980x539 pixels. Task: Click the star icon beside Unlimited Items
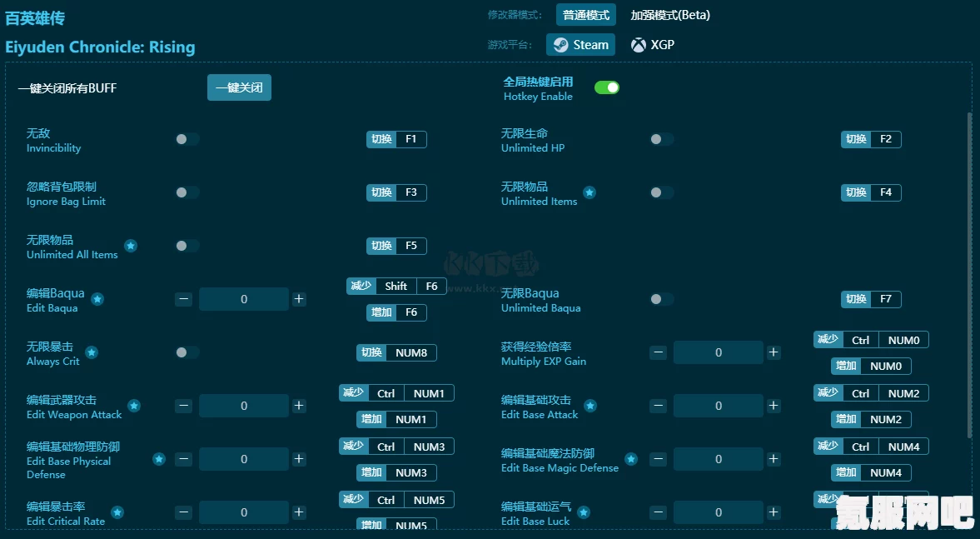[589, 192]
